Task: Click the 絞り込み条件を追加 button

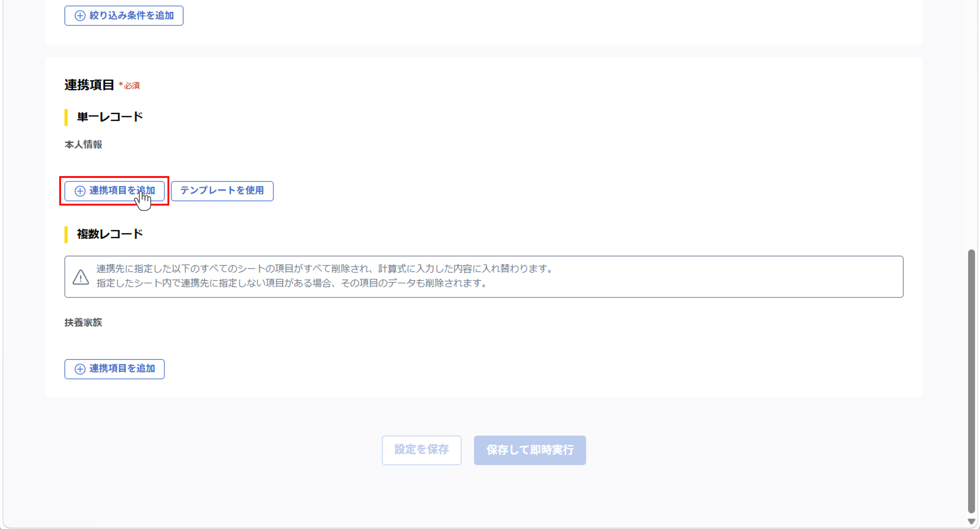Action: click(x=124, y=16)
